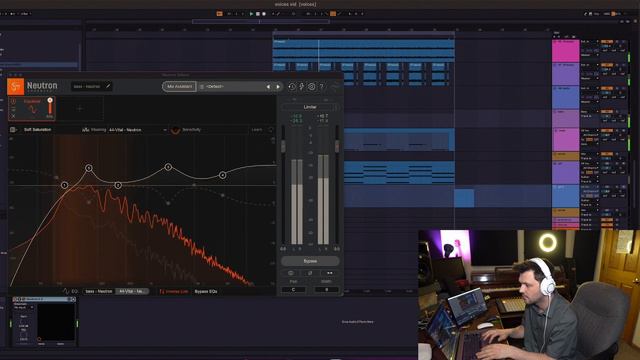Click the Bypass button
The width and height of the screenshot is (640, 360).
point(310,261)
